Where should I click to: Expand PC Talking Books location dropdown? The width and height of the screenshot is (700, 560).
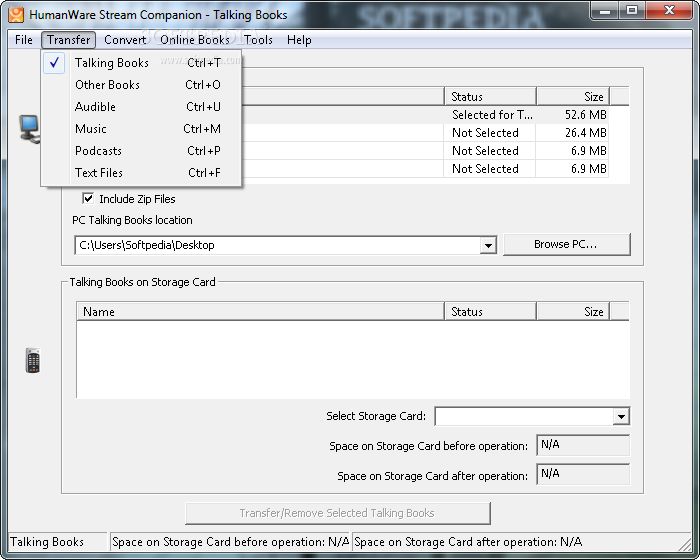[x=488, y=245]
